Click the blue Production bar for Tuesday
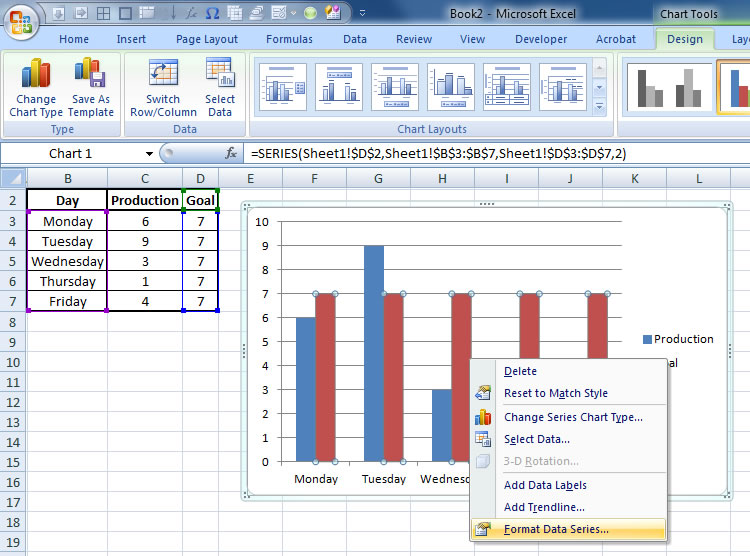The height and width of the screenshot is (556, 750). pos(374,354)
